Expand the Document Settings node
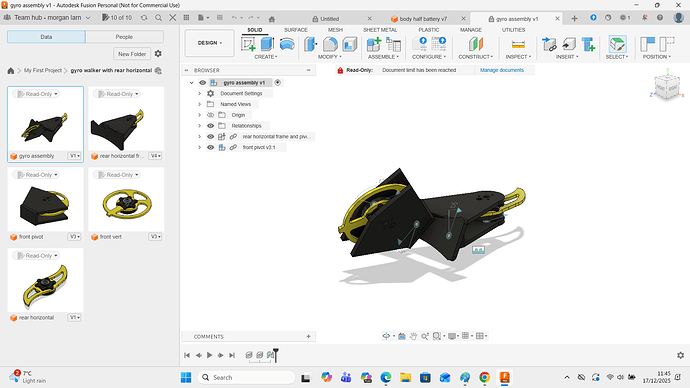The height and width of the screenshot is (388, 690). [x=199, y=93]
